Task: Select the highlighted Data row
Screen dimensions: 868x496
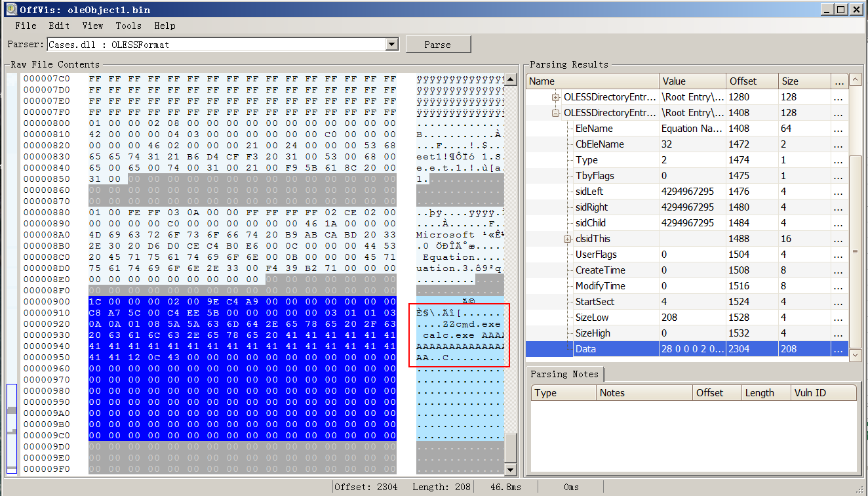Action: click(x=687, y=349)
